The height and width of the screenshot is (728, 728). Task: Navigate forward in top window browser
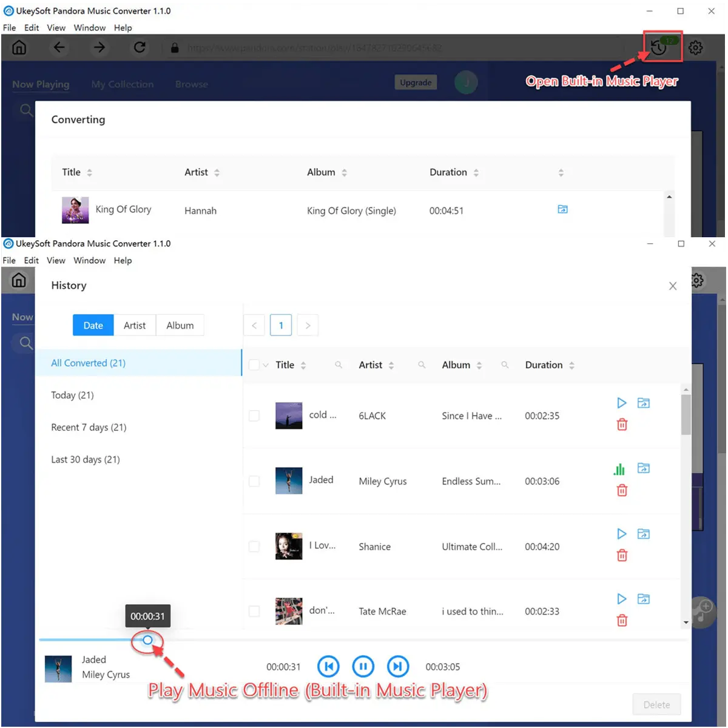tap(99, 47)
